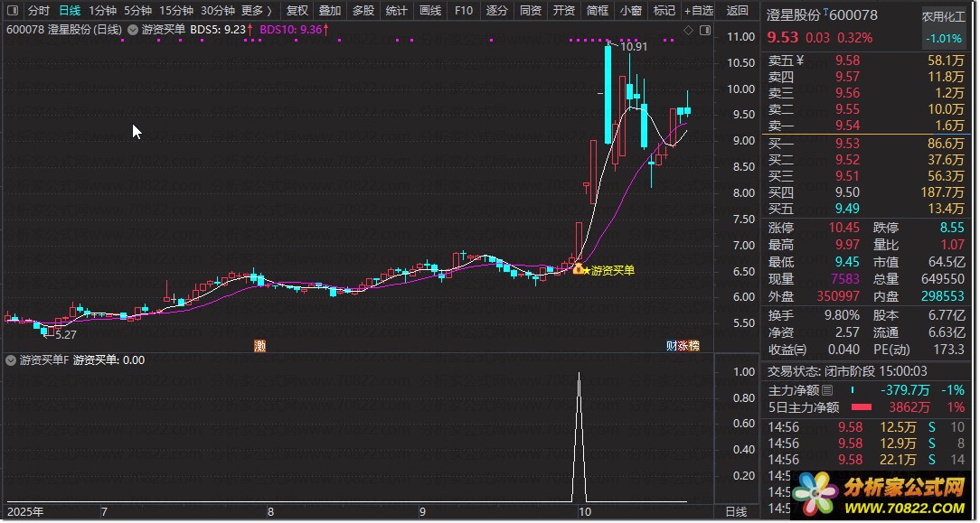Click the 开资 toolbar button

tap(564, 11)
